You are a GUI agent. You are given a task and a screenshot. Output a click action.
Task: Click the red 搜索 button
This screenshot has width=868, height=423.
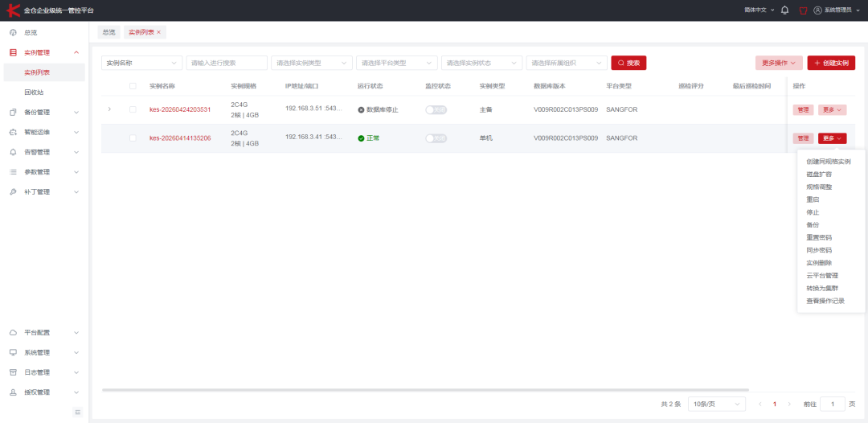click(x=628, y=63)
